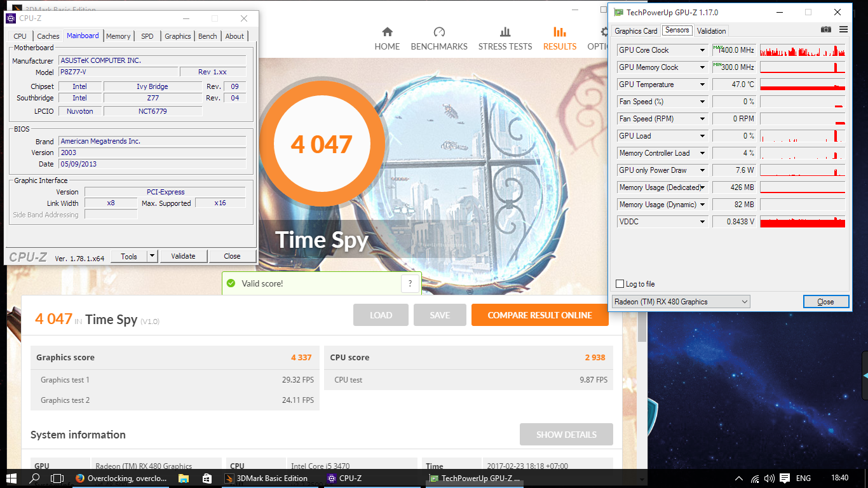The width and height of the screenshot is (868, 488).
Task: Click the LOAD button in 3DMark
Action: coord(381,315)
